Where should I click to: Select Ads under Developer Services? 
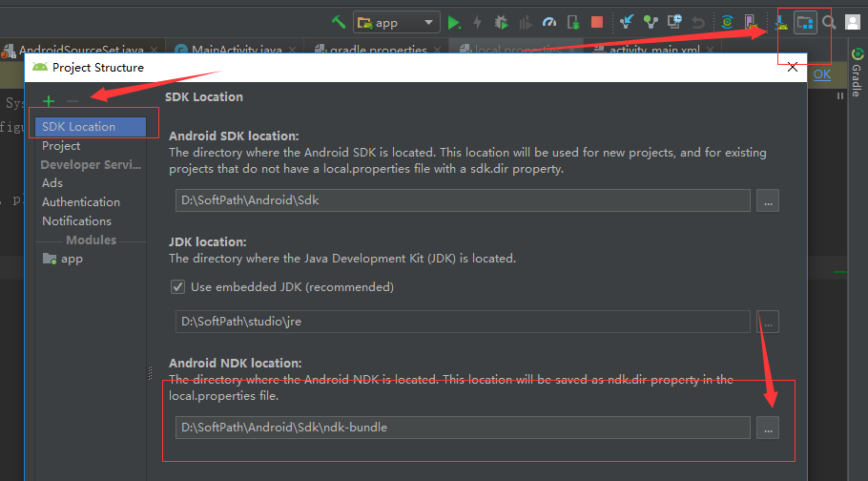(52, 183)
